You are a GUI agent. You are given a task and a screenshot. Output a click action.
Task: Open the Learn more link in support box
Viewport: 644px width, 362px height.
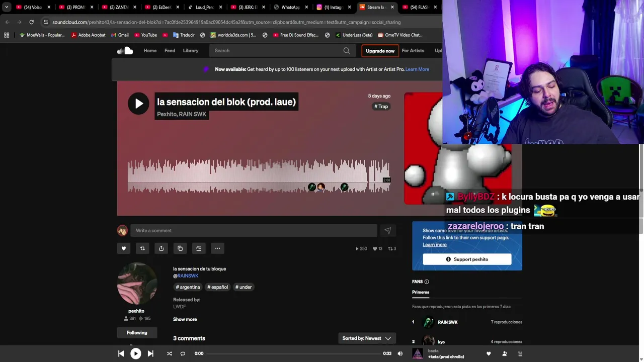pos(434,245)
